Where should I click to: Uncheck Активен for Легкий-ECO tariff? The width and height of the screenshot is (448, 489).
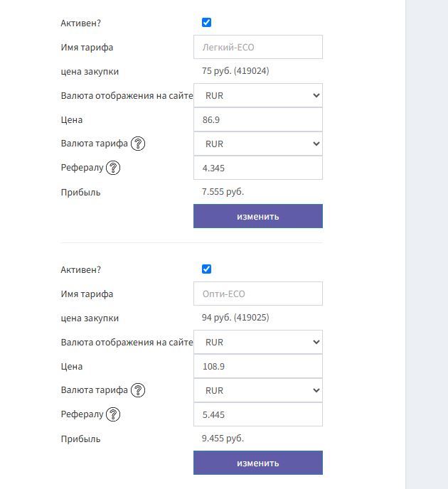(x=207, y=23)
